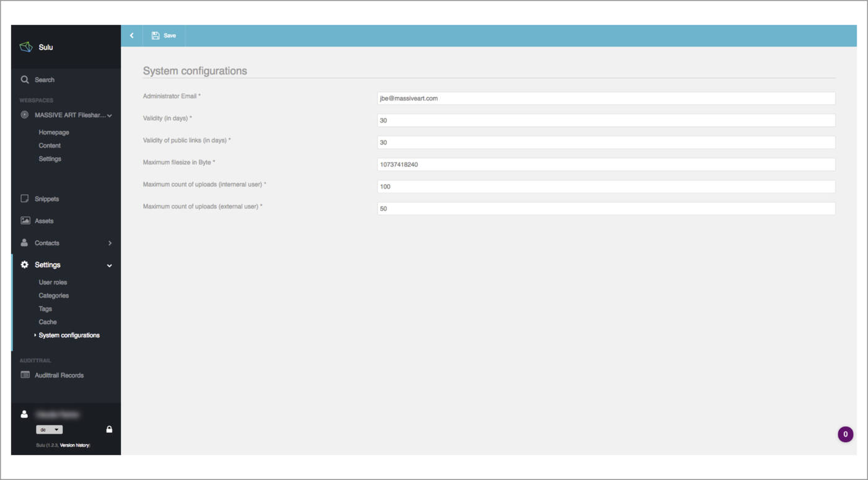This screenshot has width=868, height=480.
Task: Focus the Maximum filesize in Byte field
Action: click(606, 165)
